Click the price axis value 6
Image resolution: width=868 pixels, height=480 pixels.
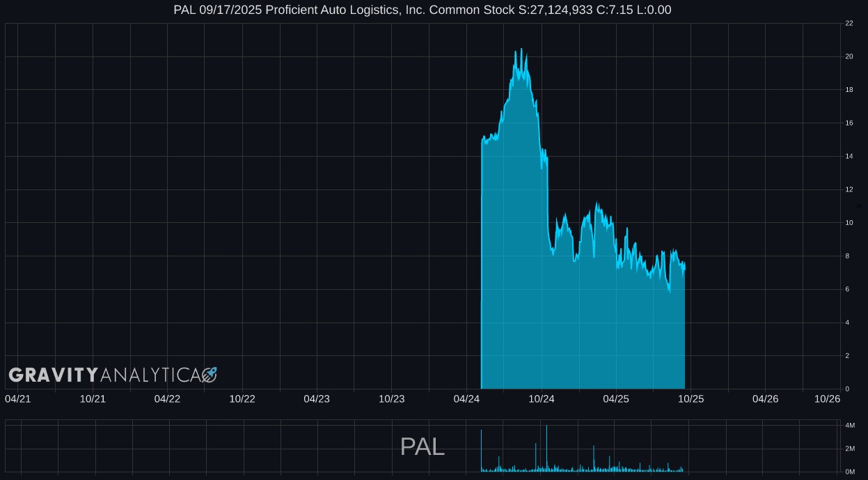click(x=847, y=289)
